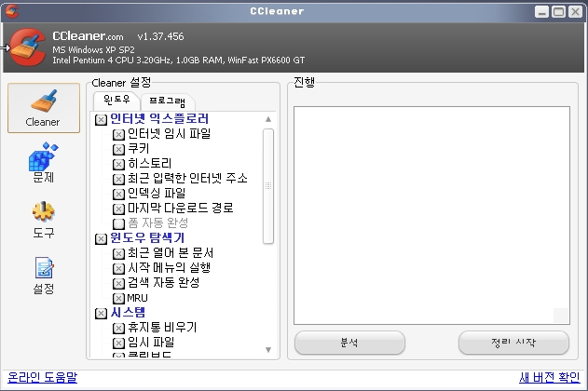588x391 pixels.
Task: Open the 도구 (Tools) section
Action: [x=44, y=220]
